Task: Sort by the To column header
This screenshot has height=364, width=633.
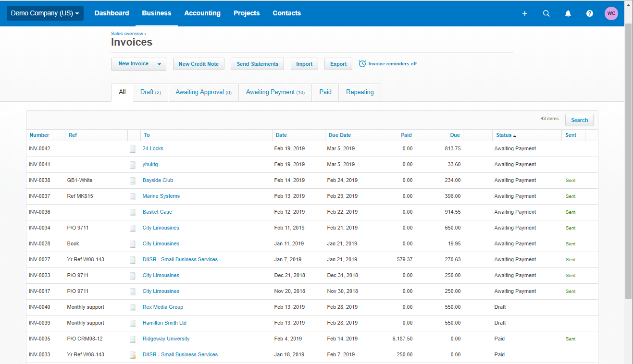Action: 147,135
